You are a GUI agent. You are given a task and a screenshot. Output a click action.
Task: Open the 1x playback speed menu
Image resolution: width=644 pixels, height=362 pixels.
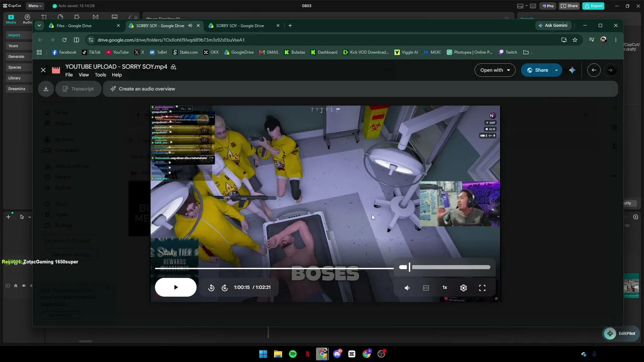click(x=445, y=288)
